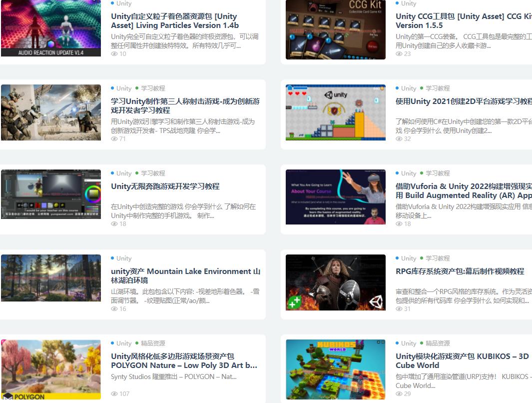Select the 精品资源 tag on the KUBIKOS card
Viewport: 532px width, 403px height.
438,343
